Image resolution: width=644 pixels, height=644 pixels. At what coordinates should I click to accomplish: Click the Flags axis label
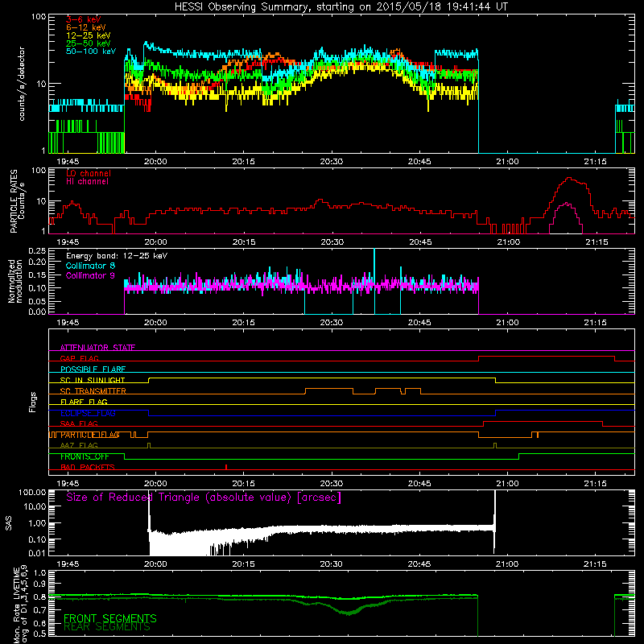point(33,402)
